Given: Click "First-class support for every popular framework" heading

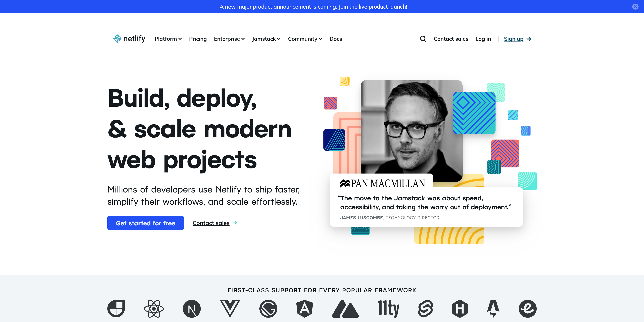Looking at the screenshot, I should [x=322, y=290].
